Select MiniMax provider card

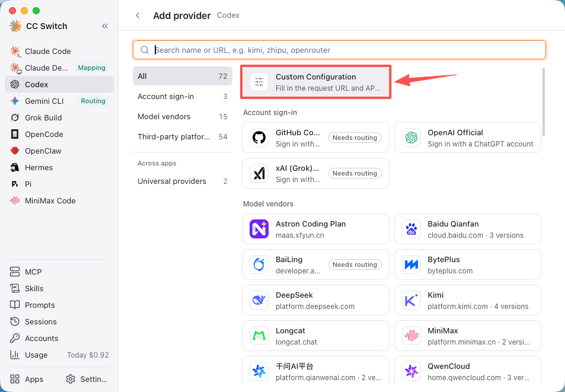[x=468, y=336]
